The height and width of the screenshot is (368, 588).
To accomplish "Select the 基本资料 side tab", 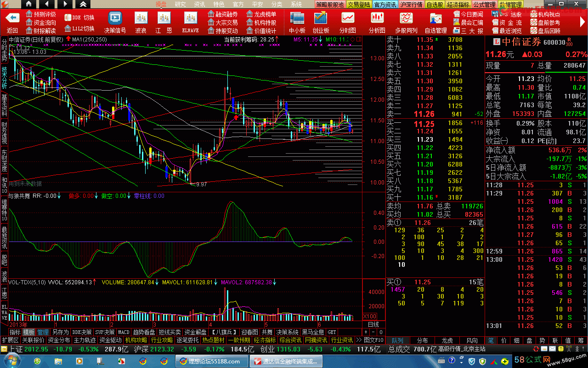I will pyautogui.click(x=4, y=104).
